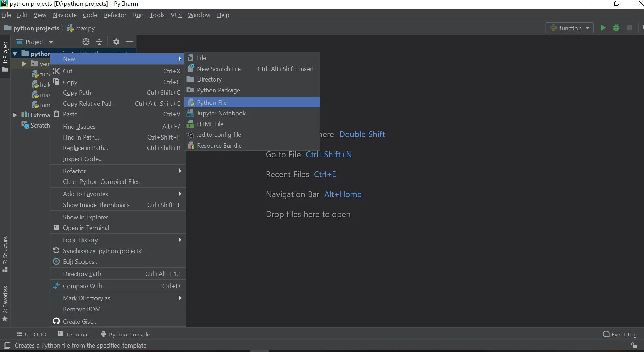Select Copy Relative Path
Screen dimensions: 644x352
pyautogui.click(x=118, y=104)
